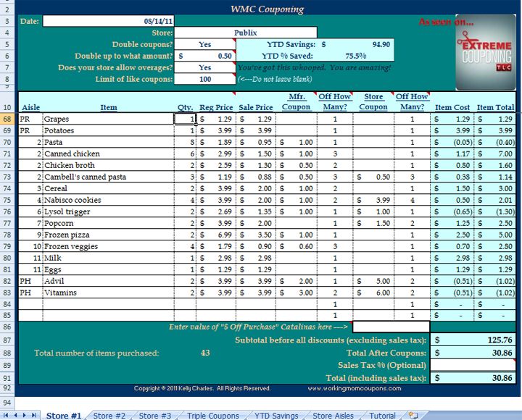Select the Chicken broth item cell

coord(109,165)
